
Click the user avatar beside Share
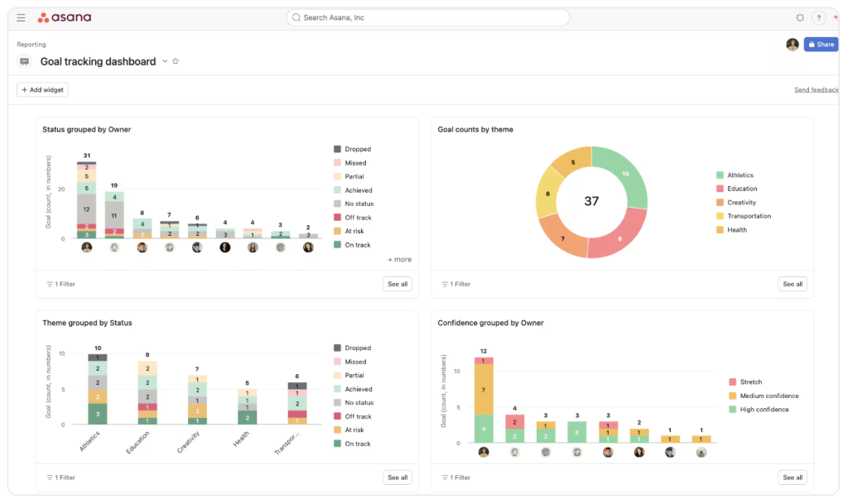click(793, 45)
